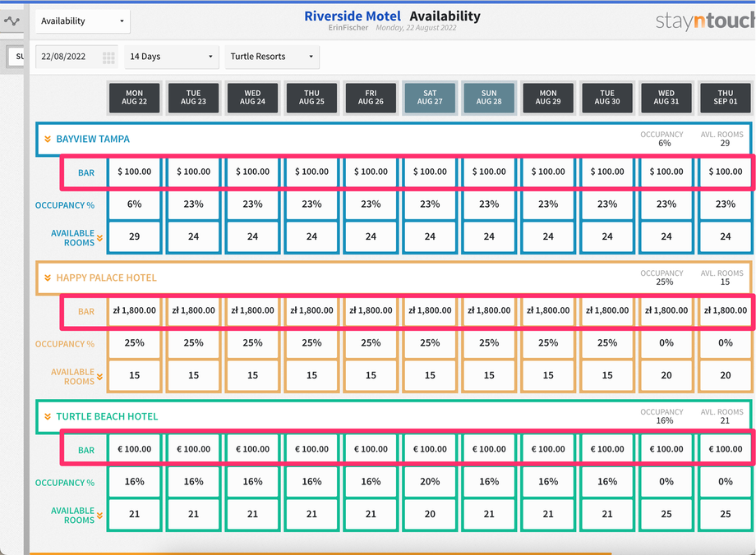Expand Bayview Tampa available rooms breakdown
The image size is (756, 555).
[x=99, y=238]
